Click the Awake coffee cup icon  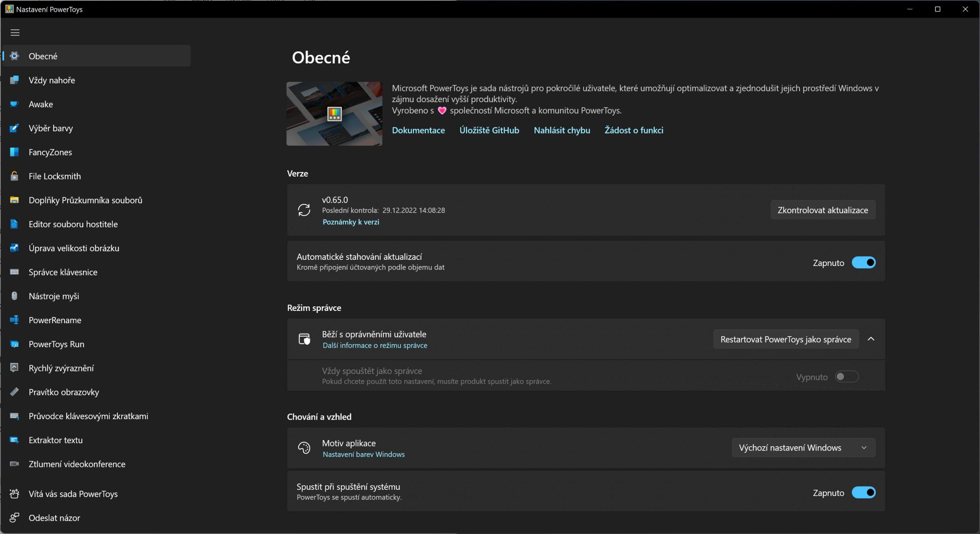[14, 104]
